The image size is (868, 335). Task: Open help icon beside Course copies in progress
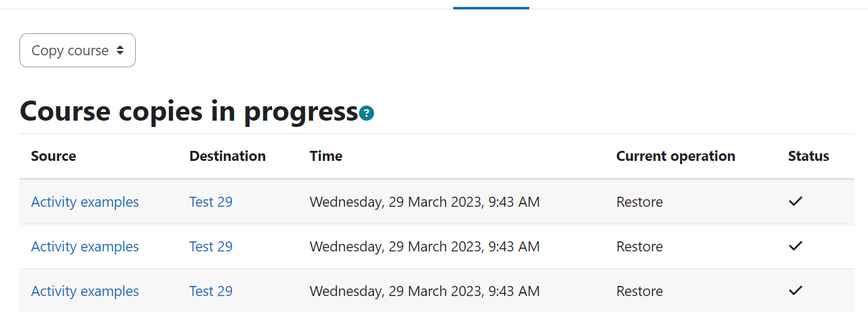[x=367, y=114]
